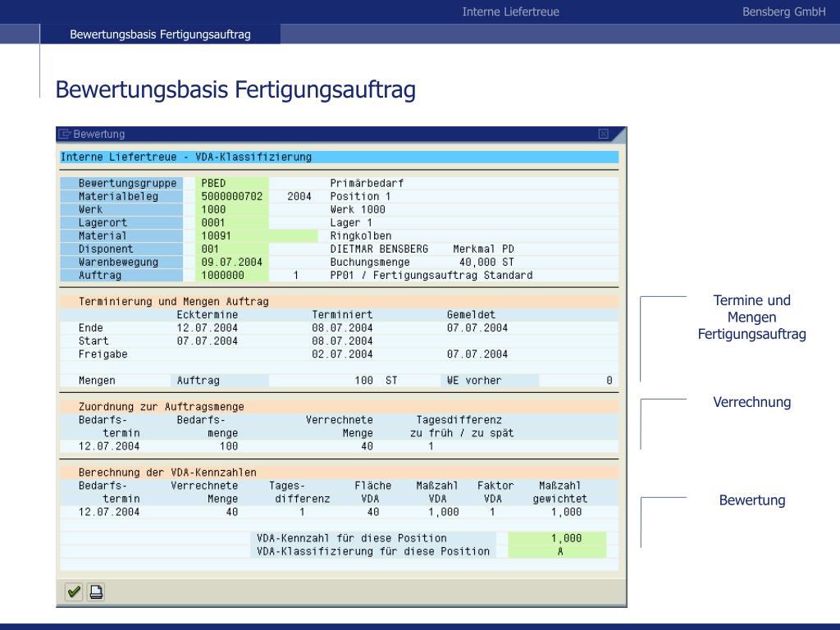Screen dimensions: 840x630
Task: Click the order quantity 100 ST
Action: tap(376, 381)
